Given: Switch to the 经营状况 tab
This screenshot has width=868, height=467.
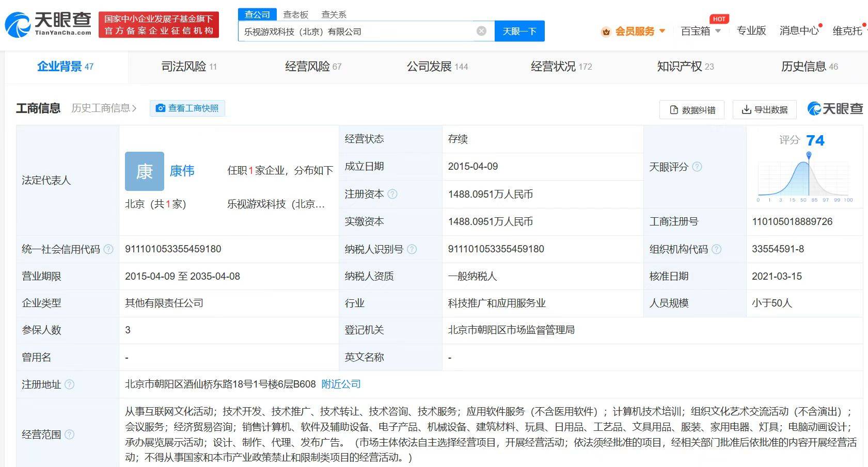Looking at the screenshot, I should (x=561, y=67).
